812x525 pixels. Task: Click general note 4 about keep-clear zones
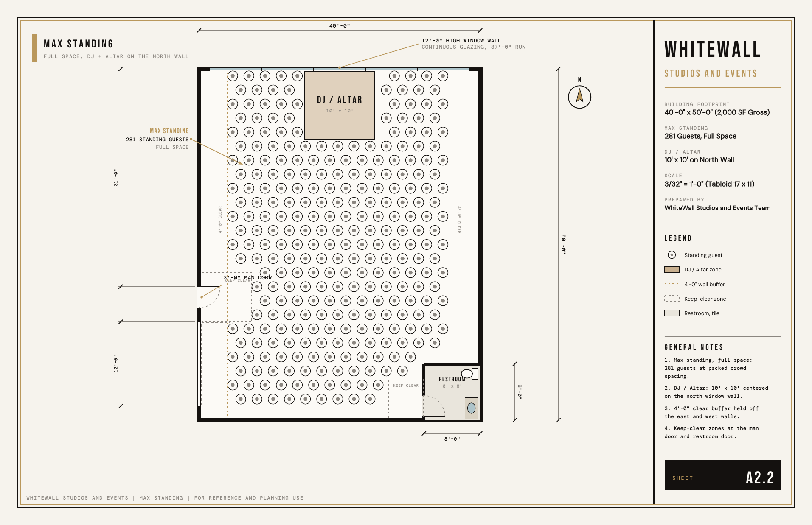tap(711, 432)
